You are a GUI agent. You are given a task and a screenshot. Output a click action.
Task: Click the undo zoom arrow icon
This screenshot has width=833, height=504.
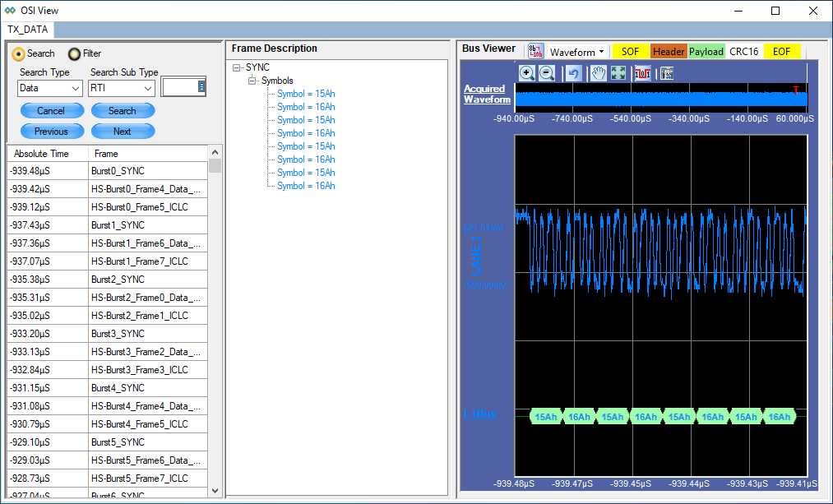coord(574,73)
